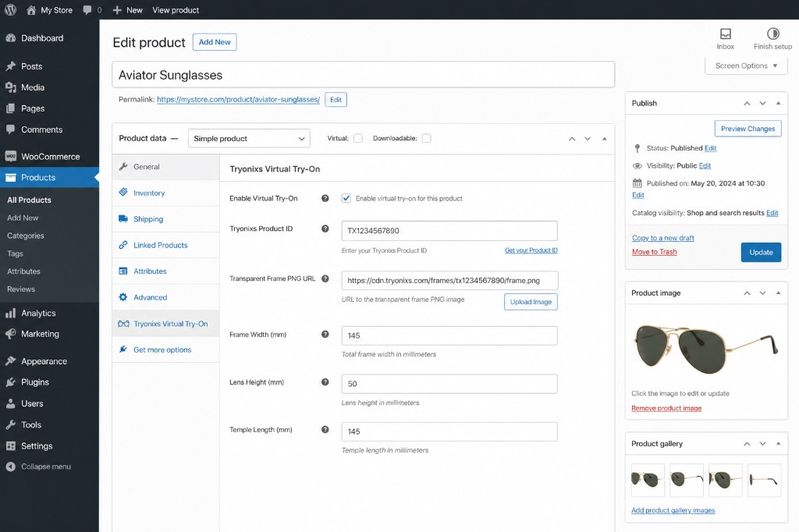Image resolution: width=799 pixels, height=532 pixels.
Task: Click Add product gallery images link
Action: (673, 510)
